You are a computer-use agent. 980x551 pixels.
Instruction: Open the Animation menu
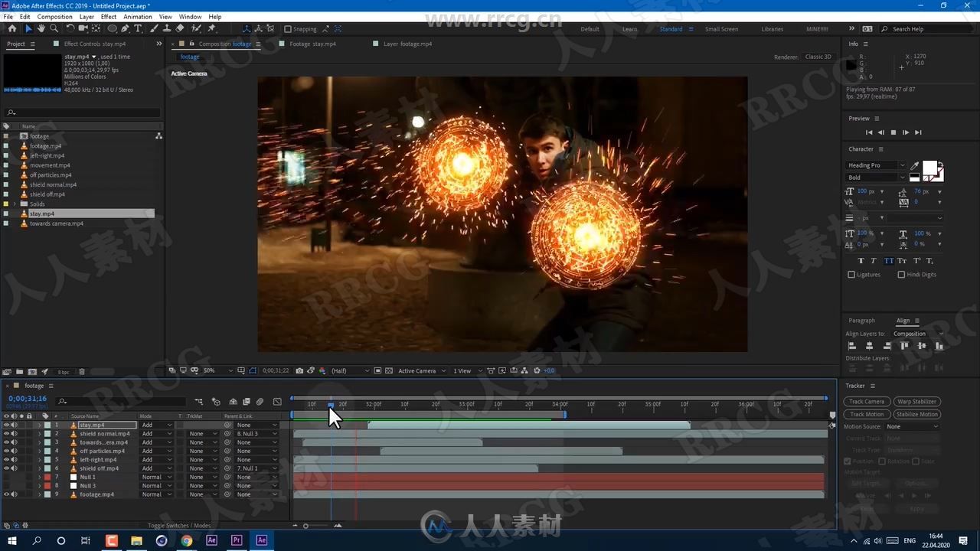pos(138,16)
